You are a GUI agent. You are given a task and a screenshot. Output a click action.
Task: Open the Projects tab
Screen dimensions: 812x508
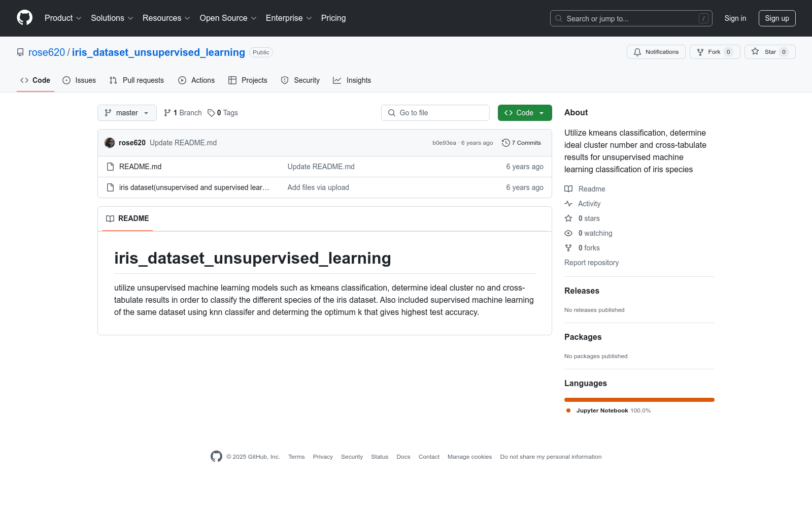[248, 80]
